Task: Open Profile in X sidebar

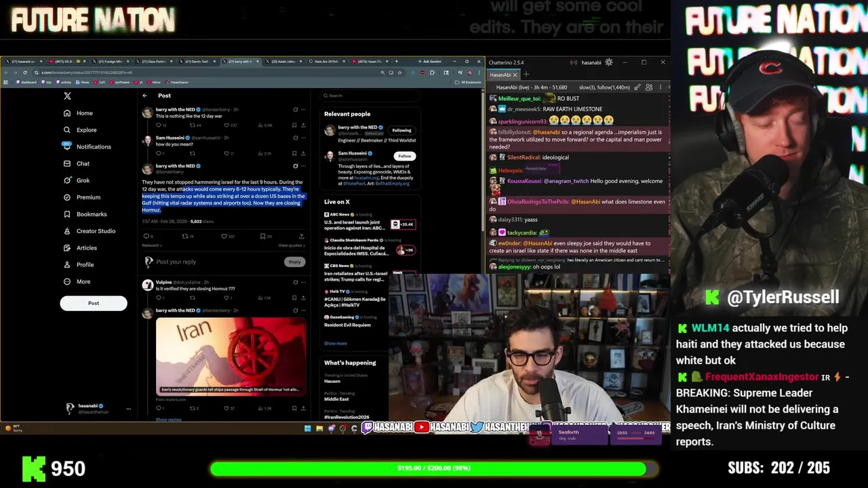Action: pos(79,265)
